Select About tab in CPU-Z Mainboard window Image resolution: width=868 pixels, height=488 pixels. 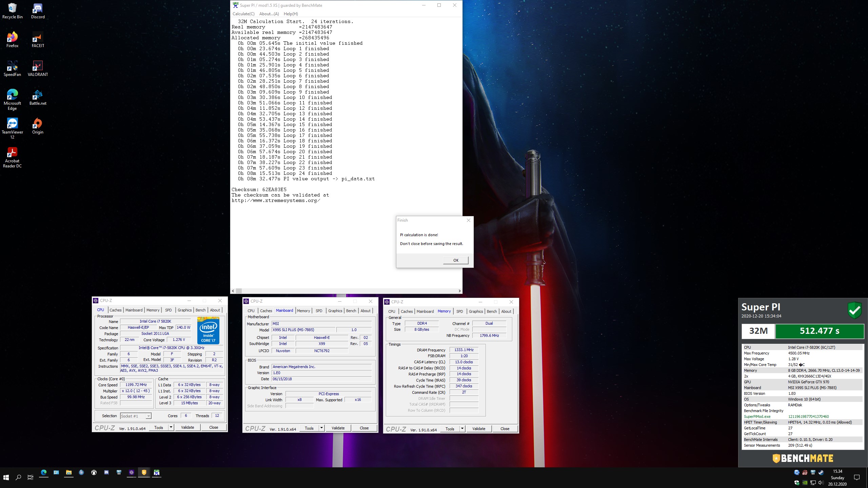pos(366,311)
